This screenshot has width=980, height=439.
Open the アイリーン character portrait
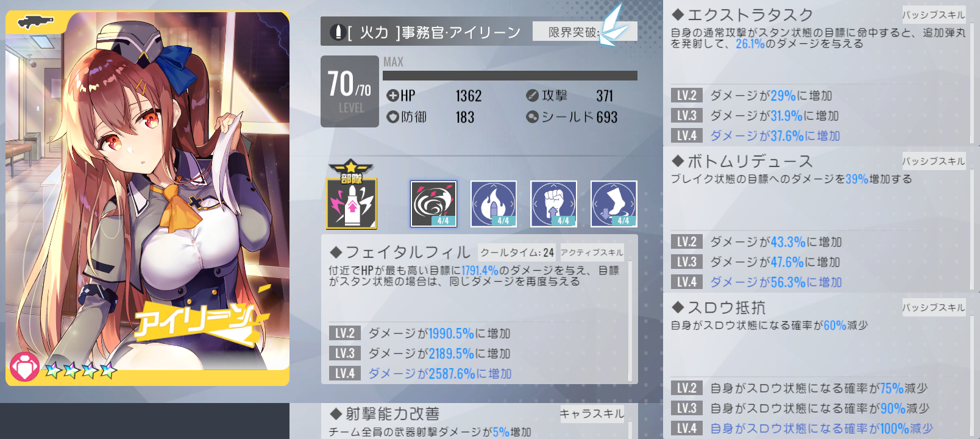point(147,199)
